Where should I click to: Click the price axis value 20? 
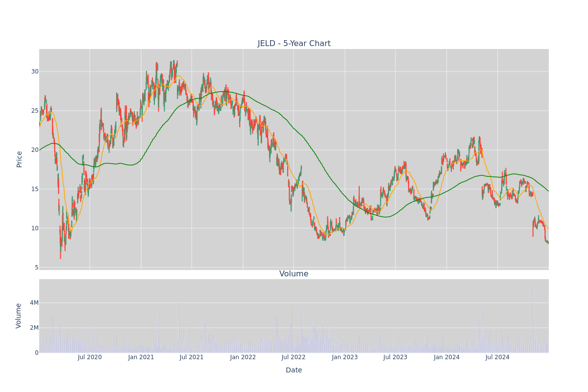tap(35, 150)
